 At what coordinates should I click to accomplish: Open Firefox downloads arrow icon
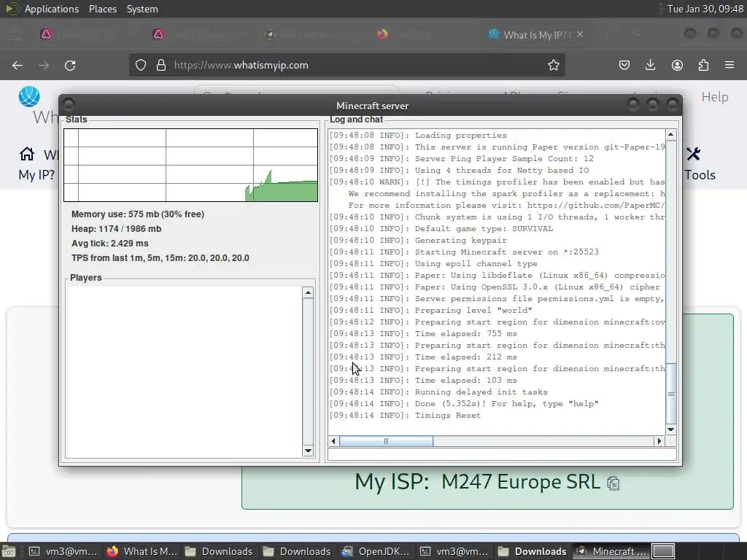650,65
